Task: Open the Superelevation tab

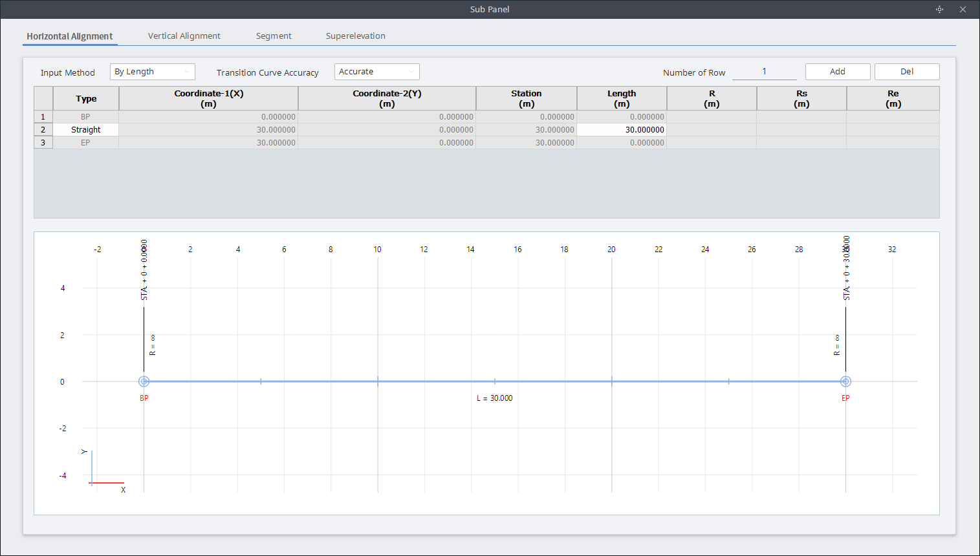Action: (x=356, y=36)
